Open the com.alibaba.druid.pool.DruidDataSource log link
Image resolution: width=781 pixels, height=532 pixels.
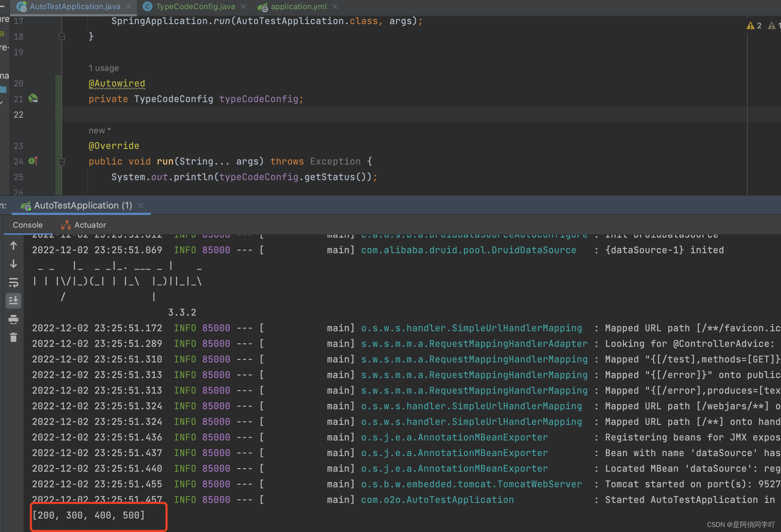click(x=468, y=250)
